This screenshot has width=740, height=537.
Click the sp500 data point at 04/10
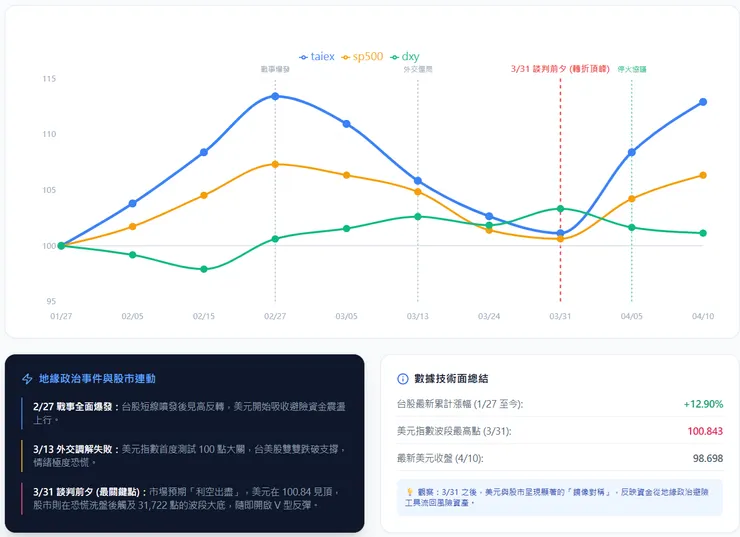[703, 175]
